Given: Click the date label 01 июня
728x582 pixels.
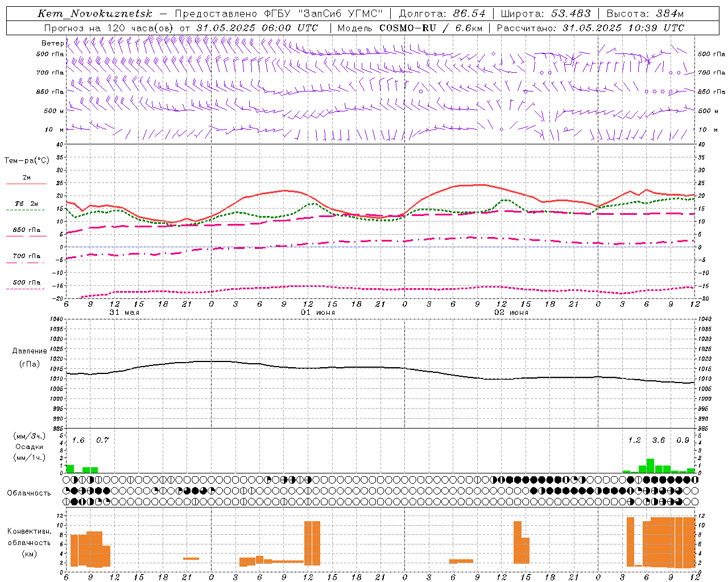Looking at the screenshot, I should click(x=318, y=313).
